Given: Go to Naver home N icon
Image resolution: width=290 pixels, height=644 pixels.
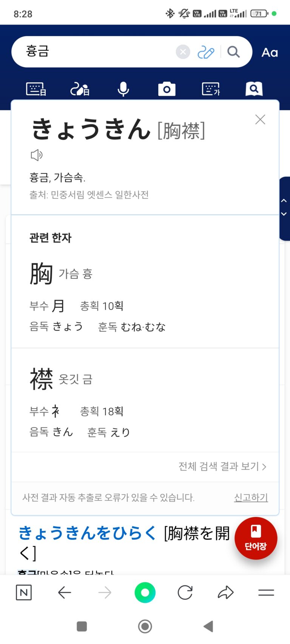Looking at the screenshot, I should click(24, 593).
